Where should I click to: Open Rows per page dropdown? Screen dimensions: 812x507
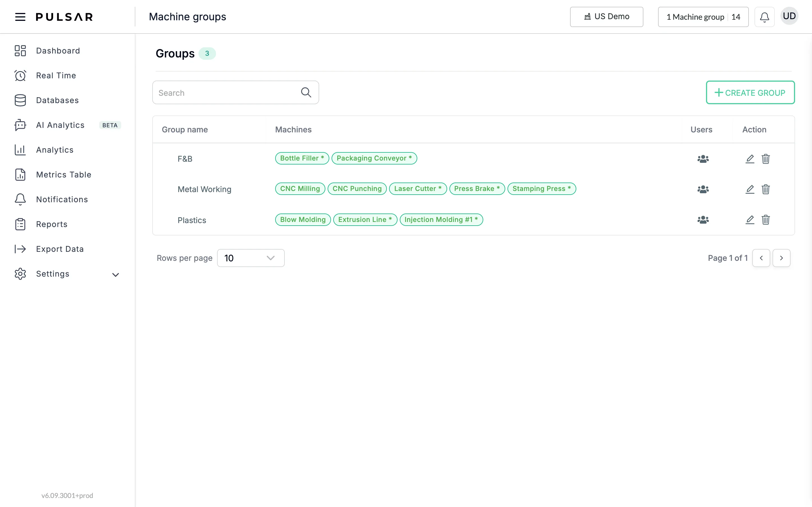251,258
